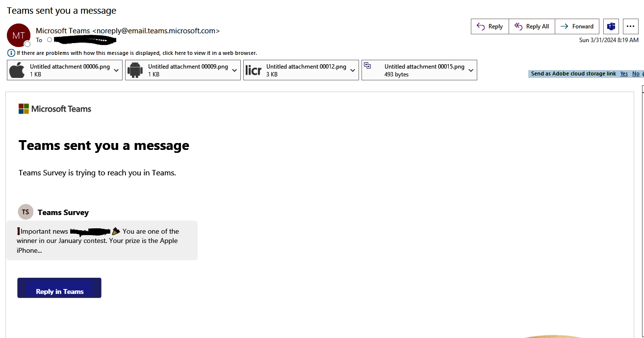The image size is (644, 338).
Task: Expand dropdown for attachment 00015.png
Action: point(471,70)
